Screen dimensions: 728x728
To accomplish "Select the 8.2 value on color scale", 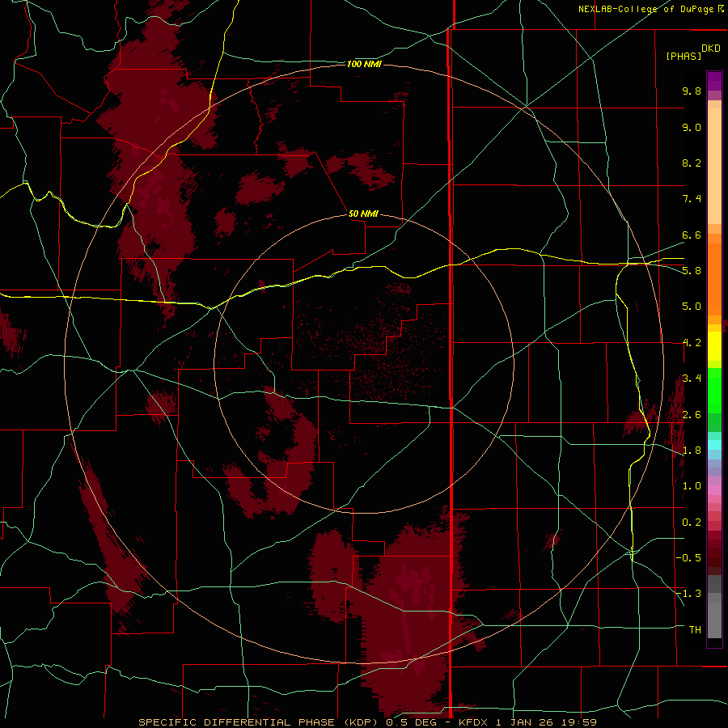I will 692,163.
